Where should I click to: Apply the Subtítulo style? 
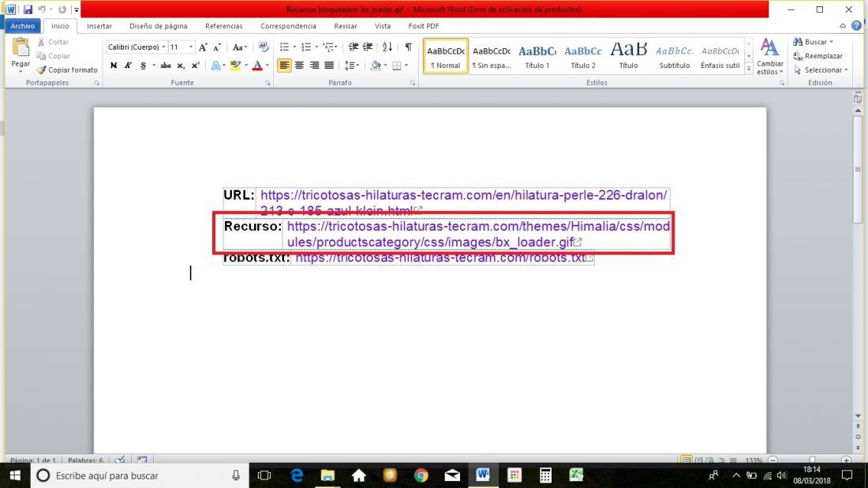[674, 56]
